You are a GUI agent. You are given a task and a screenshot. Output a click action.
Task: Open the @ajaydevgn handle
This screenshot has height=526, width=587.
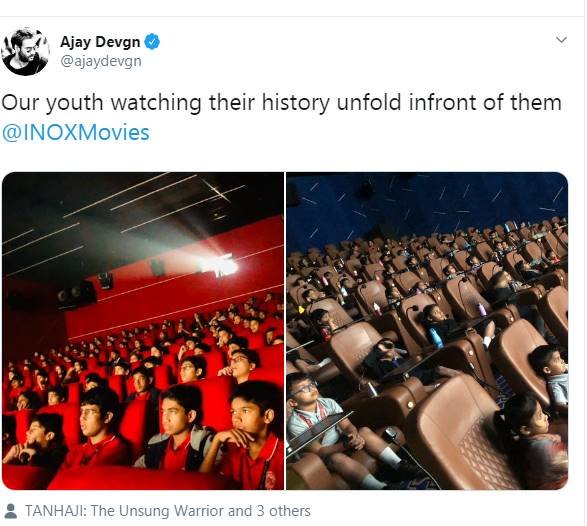tap(101, 61)
